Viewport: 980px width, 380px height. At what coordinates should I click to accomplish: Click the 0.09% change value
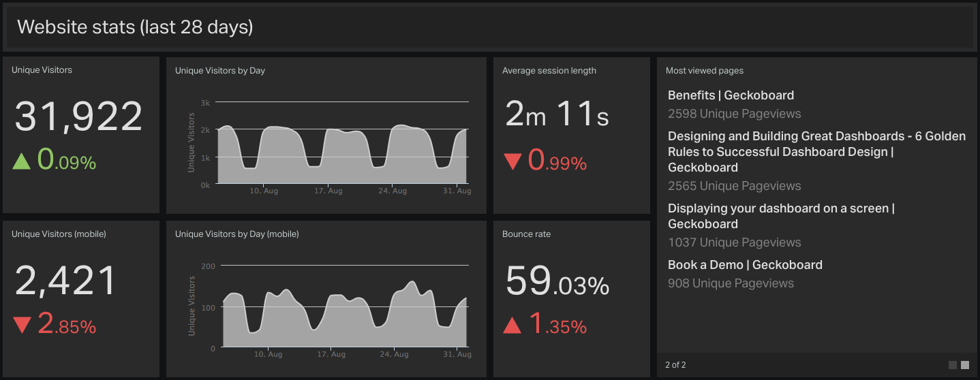67,161
